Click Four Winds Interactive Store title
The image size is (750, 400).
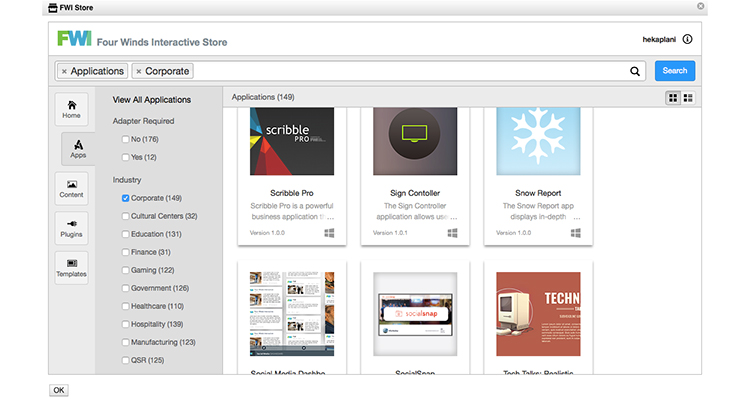(162, 42)
